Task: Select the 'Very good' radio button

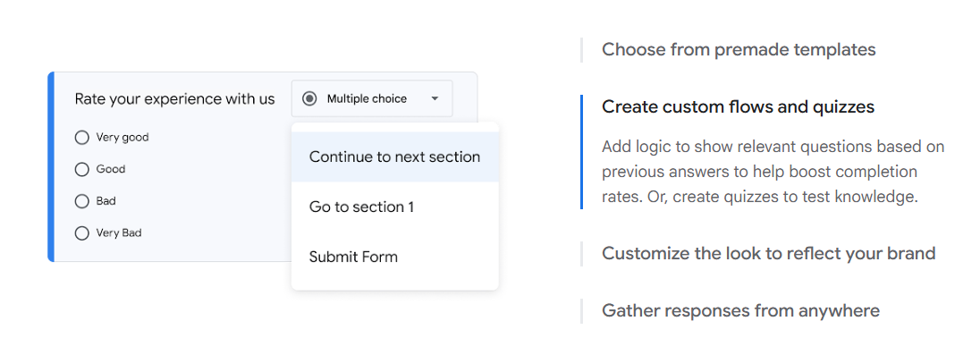Action: [82, 138]
